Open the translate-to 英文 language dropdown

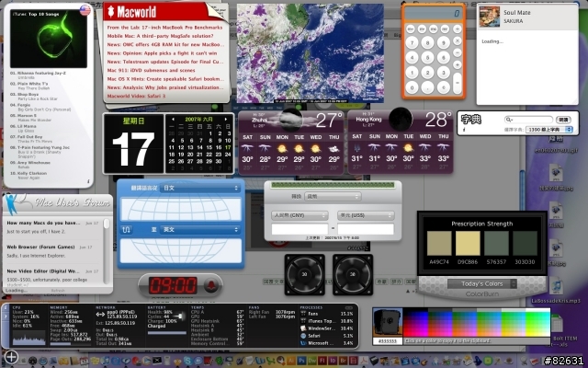pyautogui.click(x=200, y=229)
